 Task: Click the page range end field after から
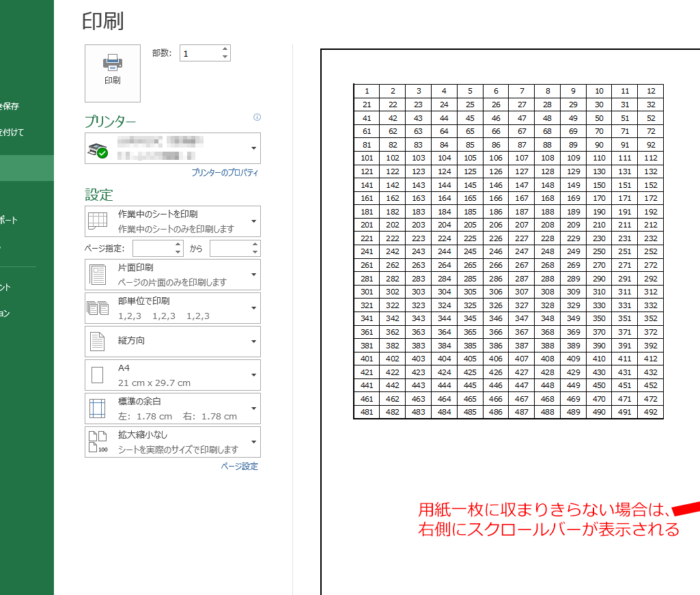[230, 249]
